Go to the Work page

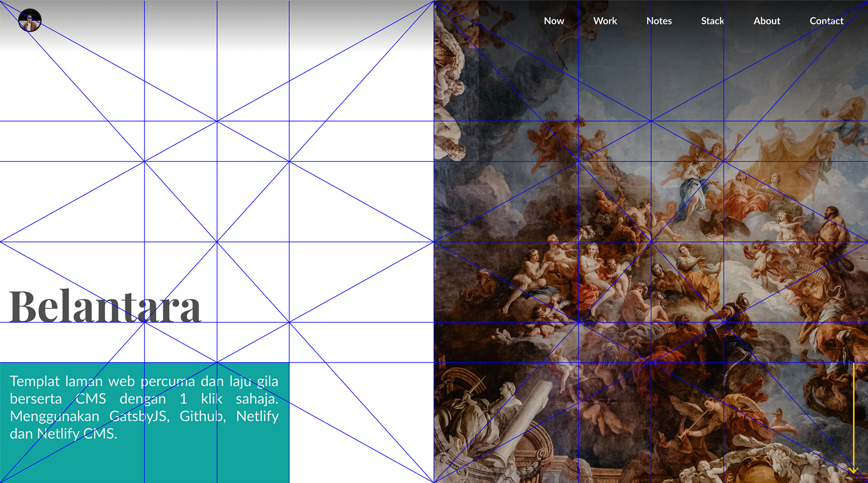(605, 21)
